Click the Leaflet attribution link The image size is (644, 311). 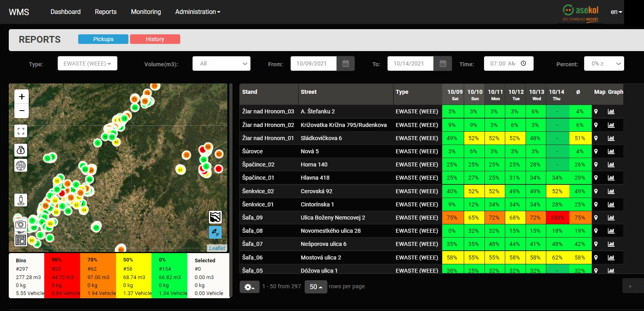tap(217, 248)
